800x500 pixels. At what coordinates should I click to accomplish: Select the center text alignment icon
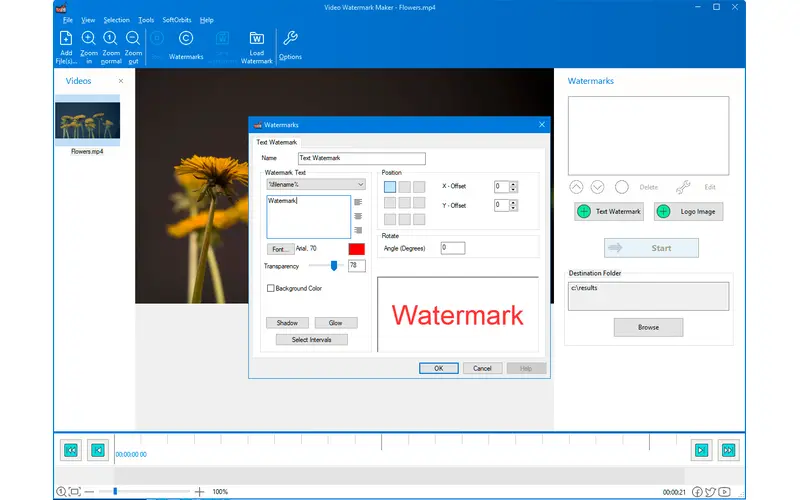coord(358,215)
